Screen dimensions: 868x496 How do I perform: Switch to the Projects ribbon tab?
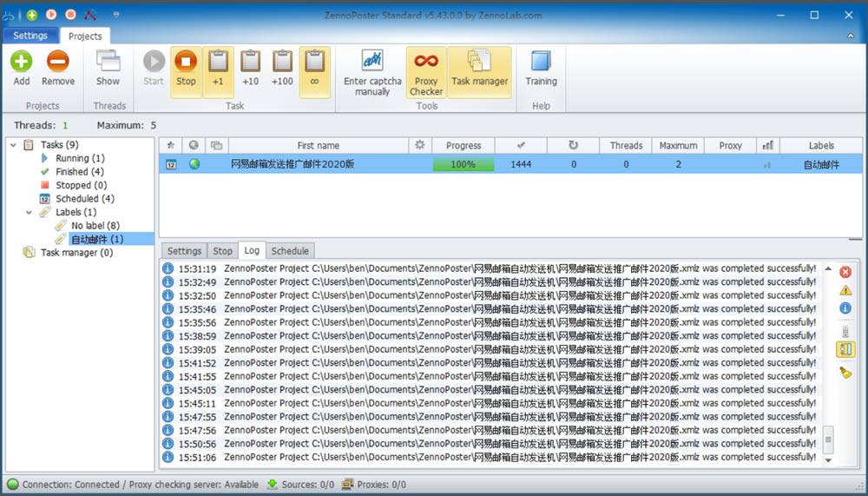tap(85, 36)
